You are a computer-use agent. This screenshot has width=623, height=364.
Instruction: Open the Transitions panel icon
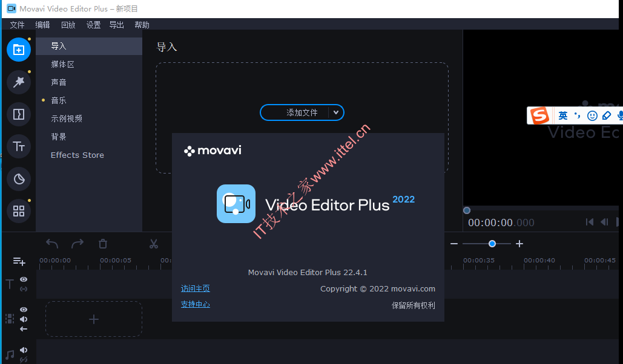pyautogui.click(x=19, y=114)
